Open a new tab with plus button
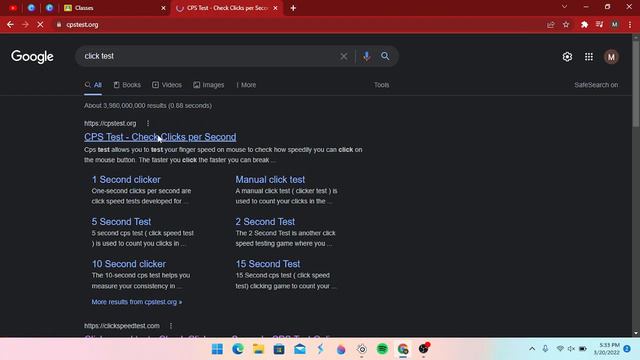 293,8
